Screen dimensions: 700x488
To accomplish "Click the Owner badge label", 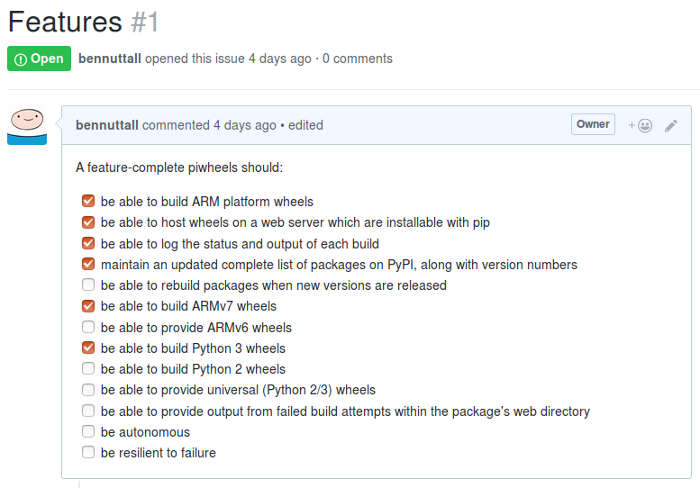I will click(592, 125).
